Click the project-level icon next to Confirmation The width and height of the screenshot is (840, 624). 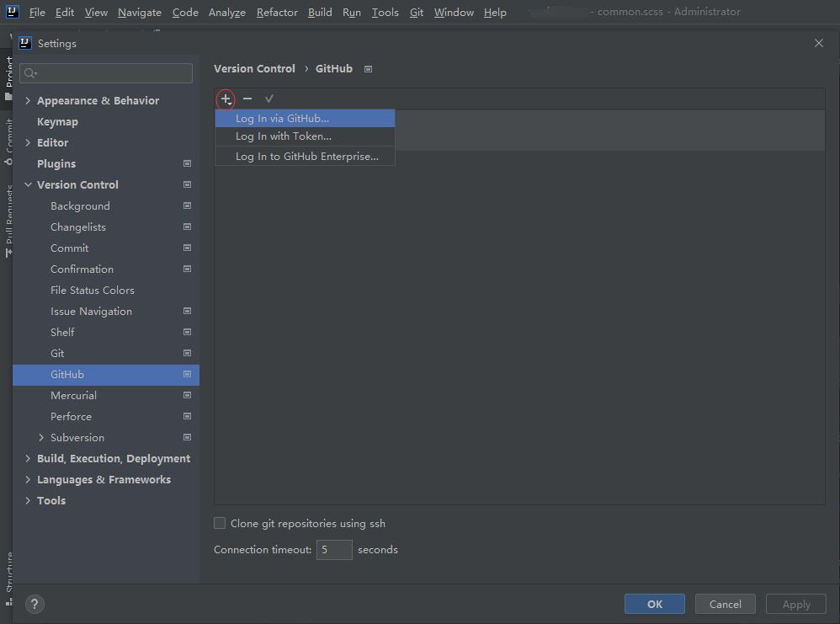[x=187, y=269]
